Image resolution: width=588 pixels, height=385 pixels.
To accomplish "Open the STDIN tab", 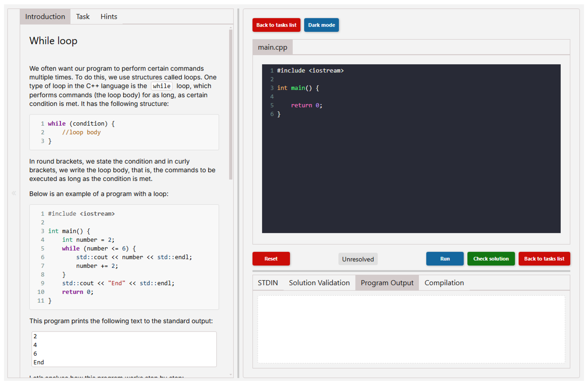I will pyautogui.click(x=268, y=283).
